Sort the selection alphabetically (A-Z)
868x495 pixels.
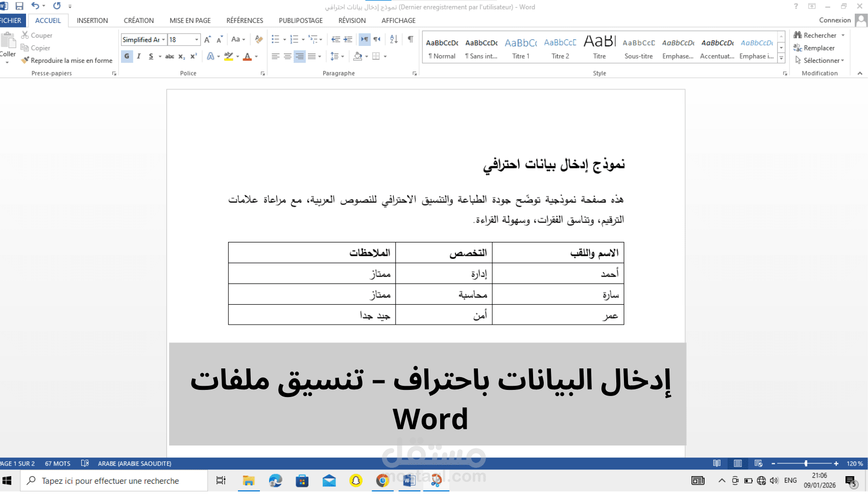(394, 39)
